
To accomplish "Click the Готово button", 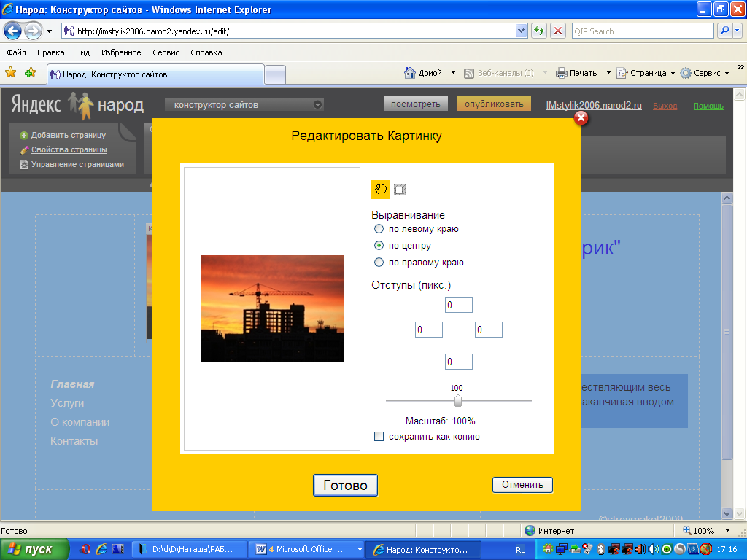I will point(345,485).
